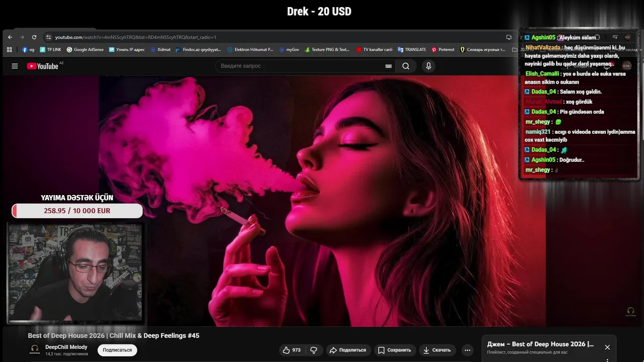Screen dimensions: 644x362
Task: Click the Сохранить save button
Action: point(394,350)
